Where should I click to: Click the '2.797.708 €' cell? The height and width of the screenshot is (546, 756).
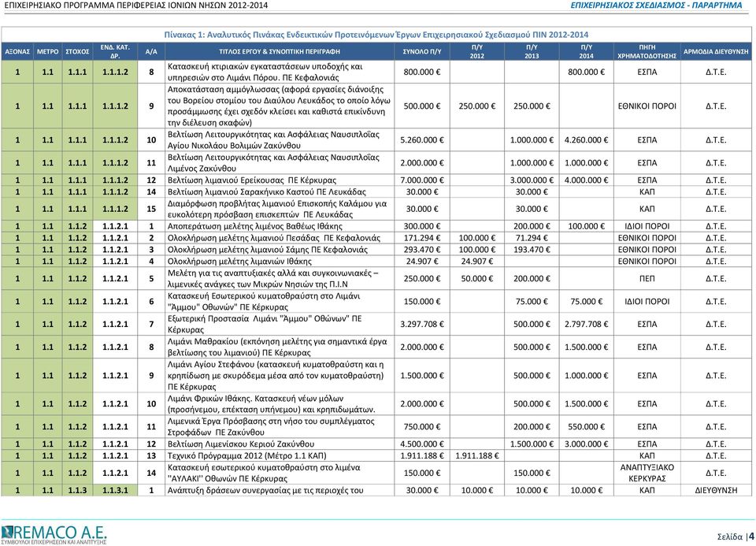click(x=586, y=324)
